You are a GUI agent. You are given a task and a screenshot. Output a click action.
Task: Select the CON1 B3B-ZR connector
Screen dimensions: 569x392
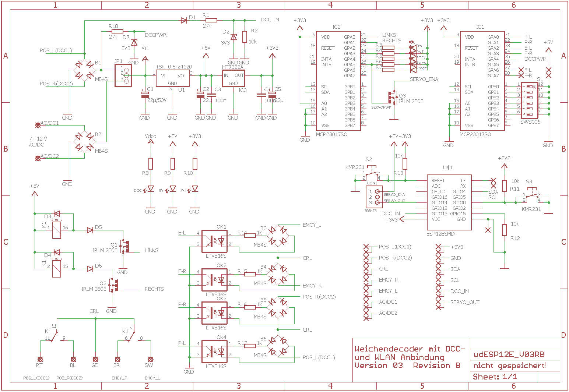click(x=375, y=197)
